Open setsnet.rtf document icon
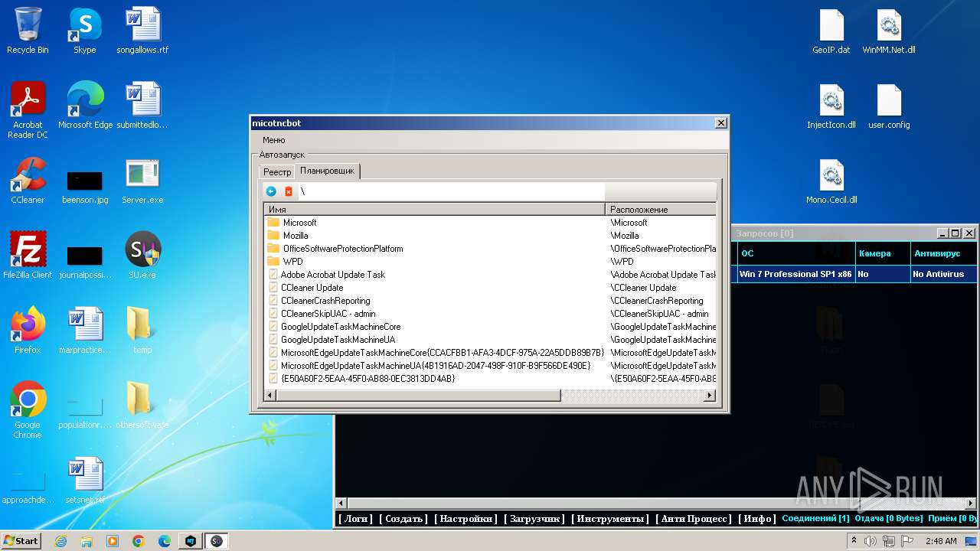This screenshot has width=980, height=551. click(85, 481)
